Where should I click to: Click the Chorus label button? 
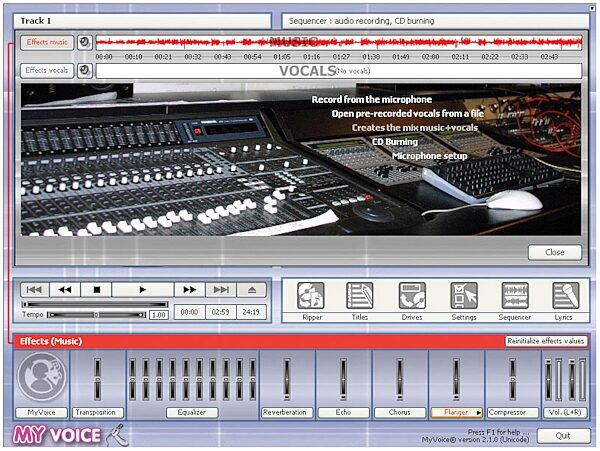(x=399, y=412)
